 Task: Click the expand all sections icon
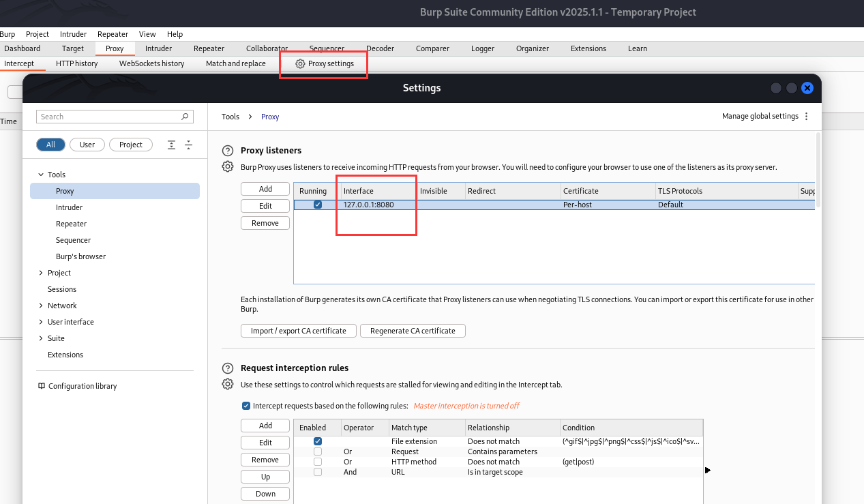171,145
